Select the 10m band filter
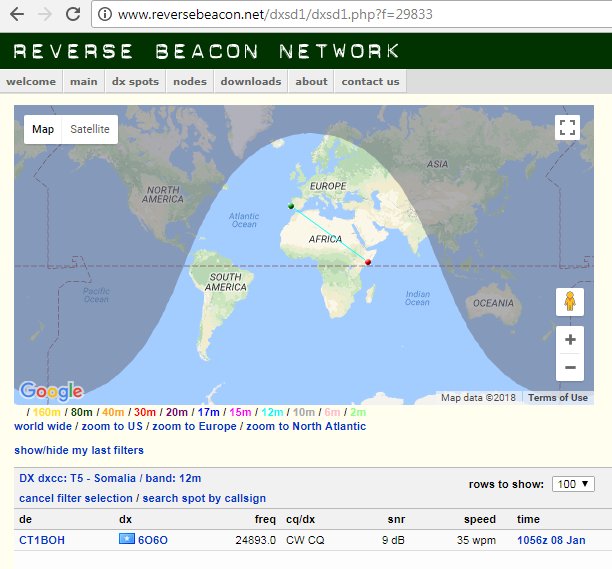Viewport: 612px width, 569px height. [x=304, y=412]
